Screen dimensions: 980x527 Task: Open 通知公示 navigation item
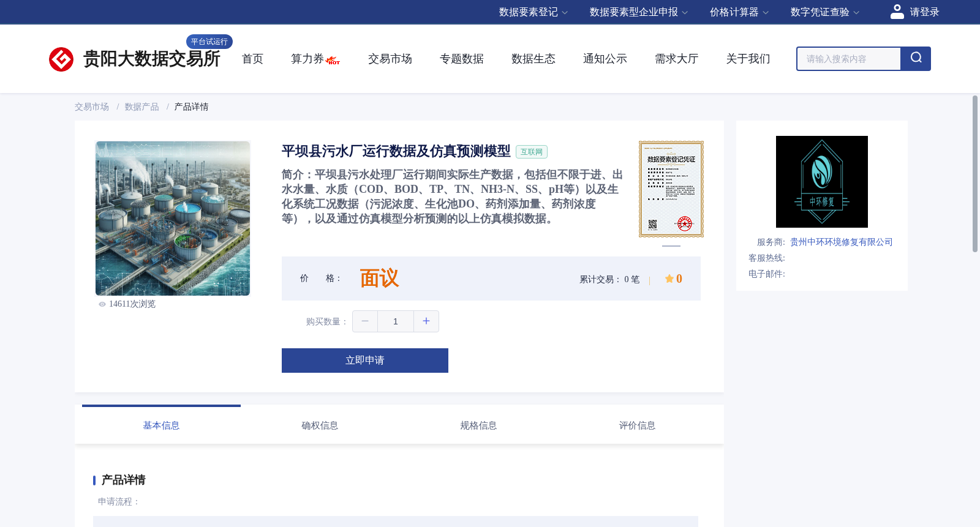click(605, 59)
